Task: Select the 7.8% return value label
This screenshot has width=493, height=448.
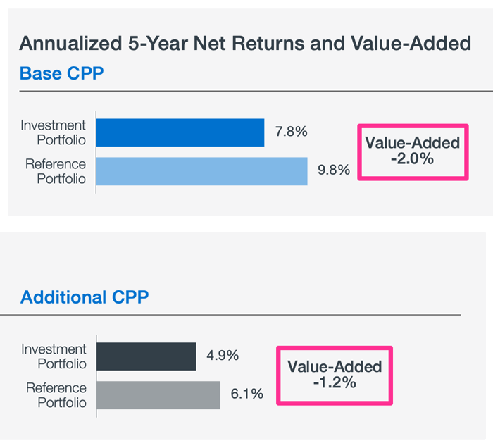Action: tap(289, 132)
